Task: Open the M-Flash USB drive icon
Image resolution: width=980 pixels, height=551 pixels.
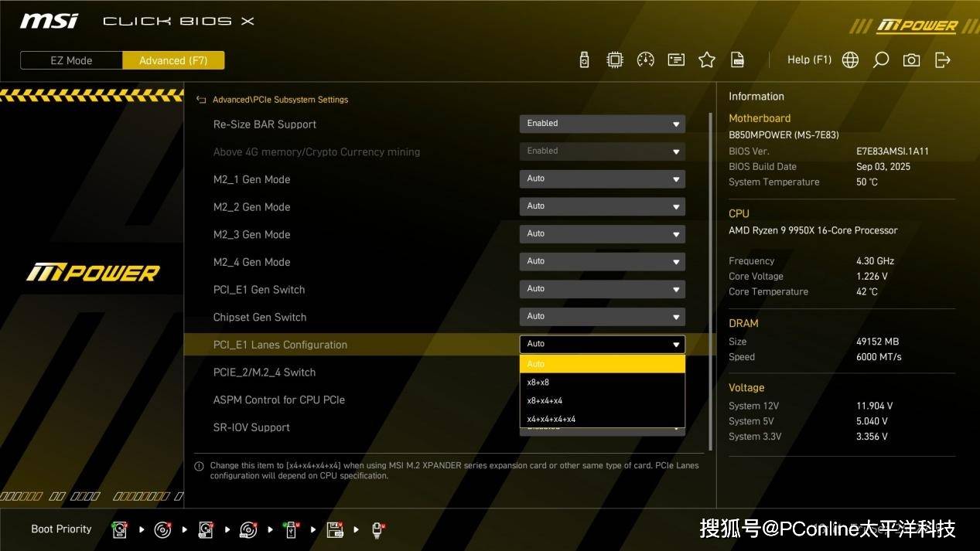Action: point(584,60)
